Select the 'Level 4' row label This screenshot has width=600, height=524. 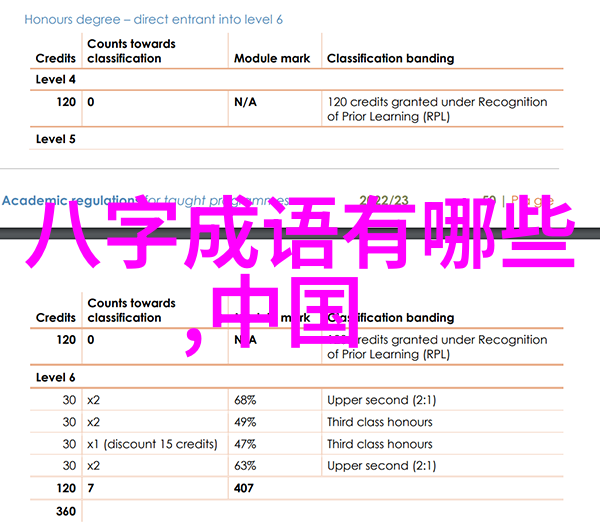pos(55,79)
